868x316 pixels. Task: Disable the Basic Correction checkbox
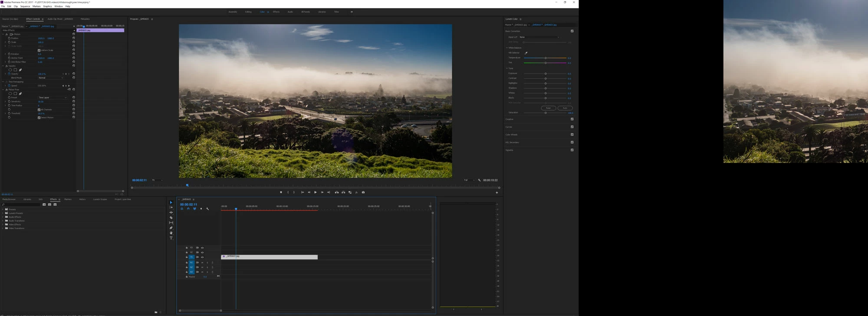pos(572,31)
